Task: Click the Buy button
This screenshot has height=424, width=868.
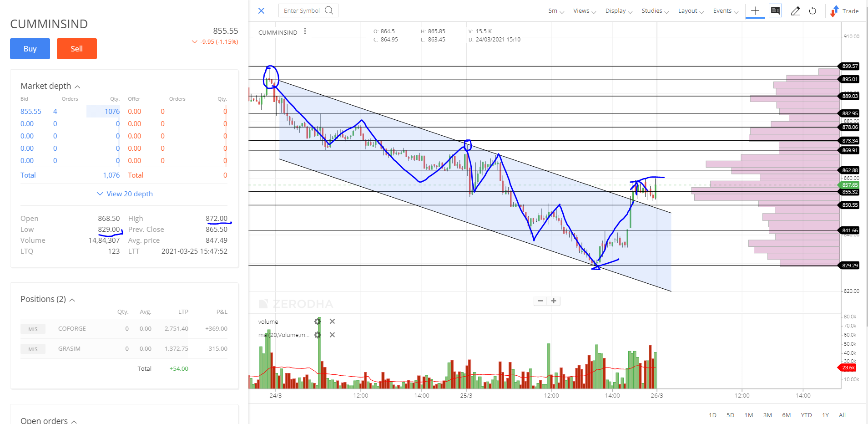Action: pyautogui.click(x=30, y=49)
